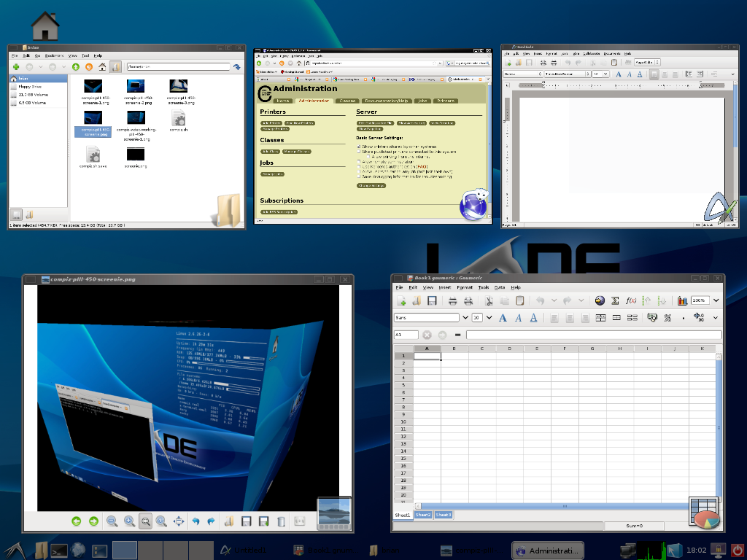Image resolution: width=747 pixels, height=560 pixels.
Task: Click the Administration taskbar button
Action: (x=548, y=551)
